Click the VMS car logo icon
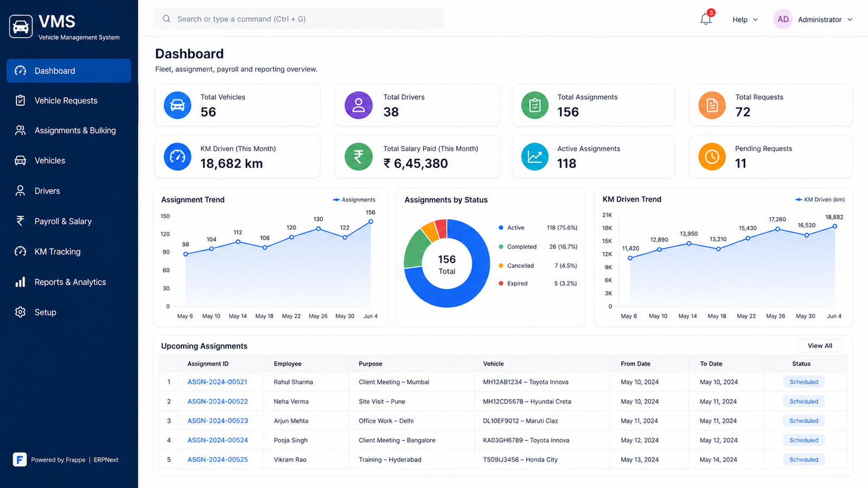 click(21, 26)
